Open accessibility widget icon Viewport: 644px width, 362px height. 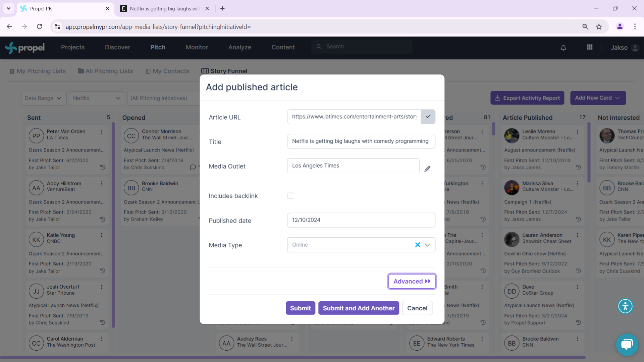(625, 306)
